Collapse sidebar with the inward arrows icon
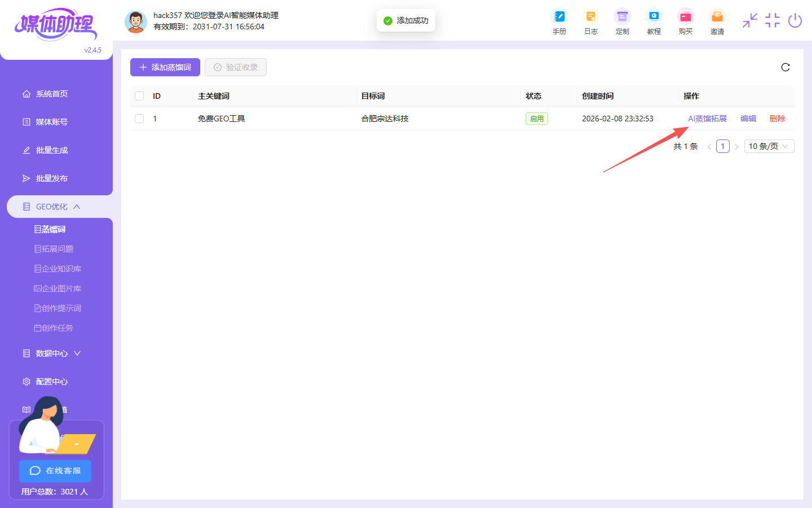Screen dimensions: 812x508 750,20
